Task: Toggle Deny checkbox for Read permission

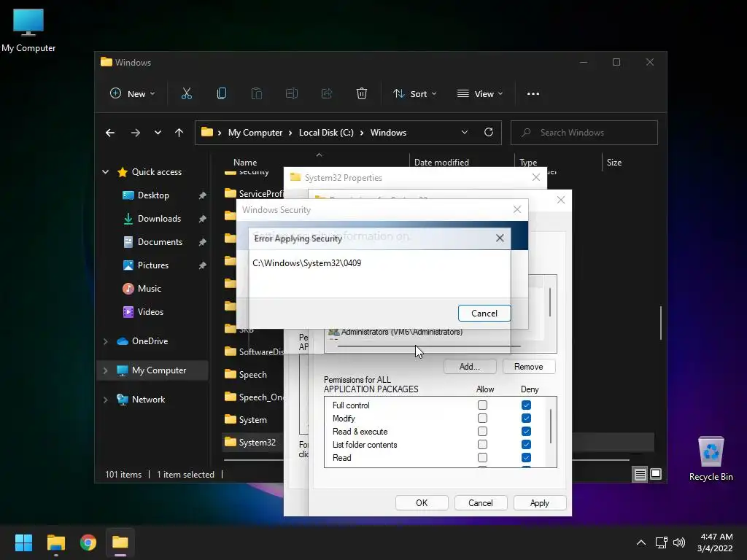Action: [x=526, y=458]
